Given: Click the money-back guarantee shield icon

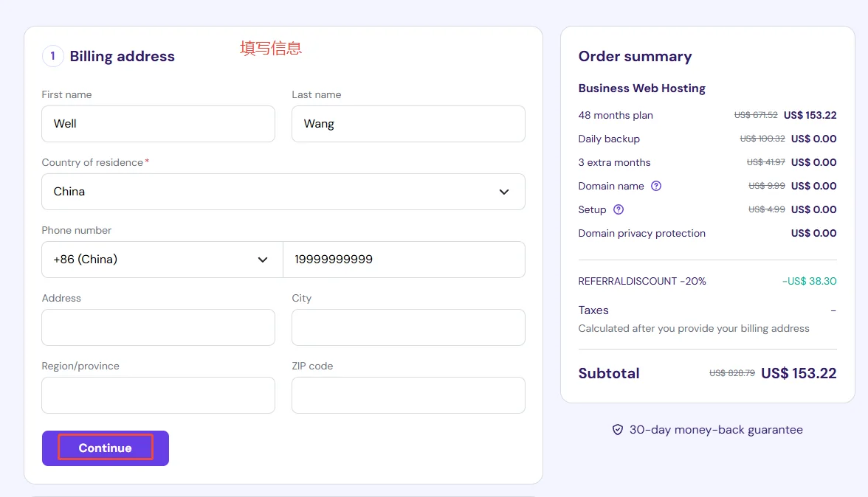Looking at the screenshot, I should pyautogui.click(x=618, y=430).
